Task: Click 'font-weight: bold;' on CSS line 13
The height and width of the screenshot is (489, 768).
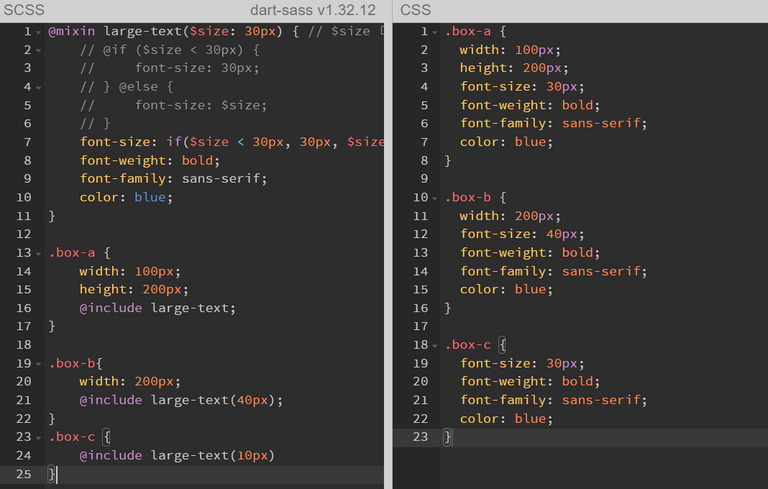Action: tap(530, 253)
